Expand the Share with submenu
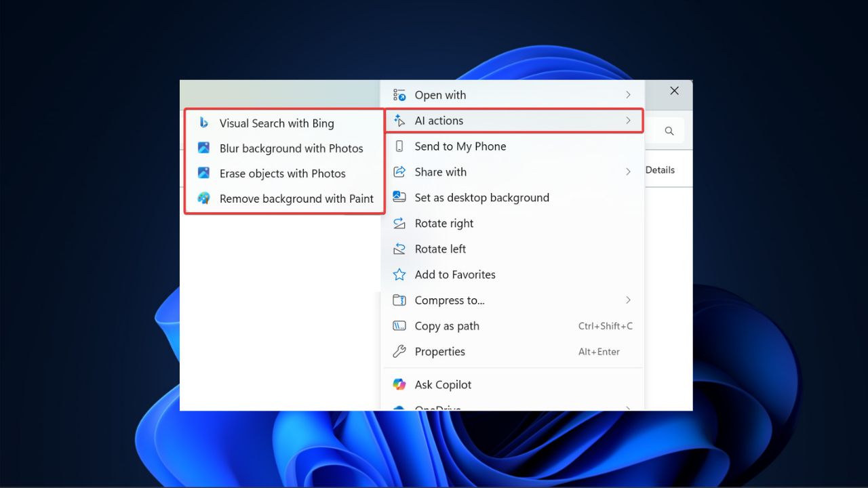 [627, 172]
